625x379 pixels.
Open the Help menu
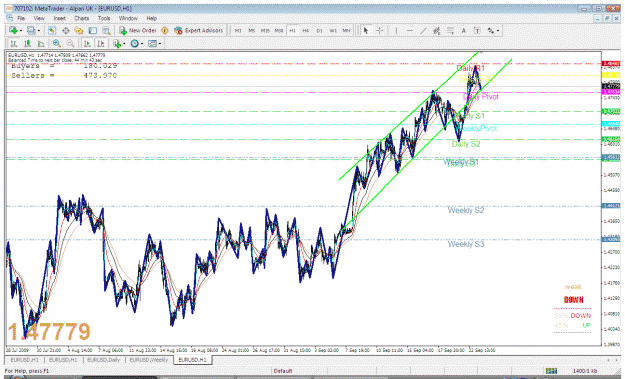point(151,18)
